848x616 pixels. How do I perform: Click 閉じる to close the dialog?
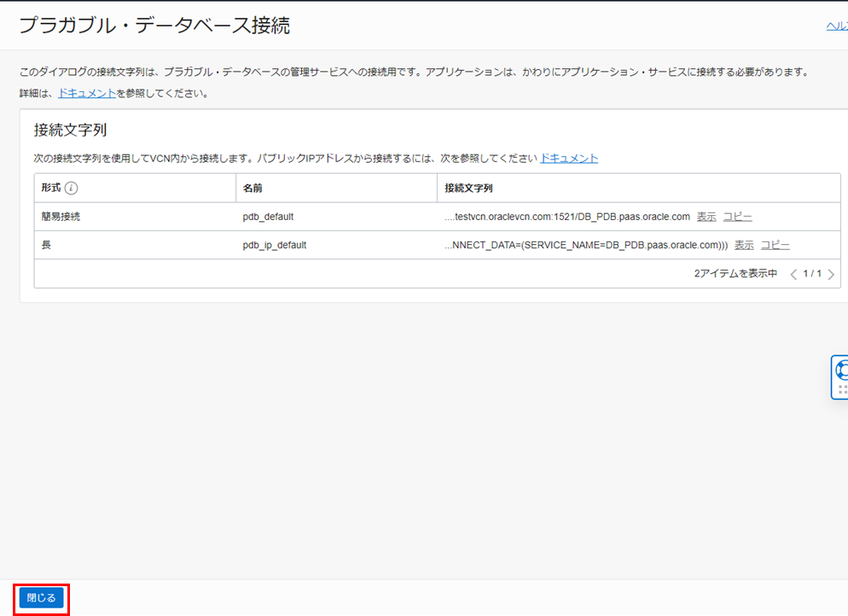click(41, 598)
